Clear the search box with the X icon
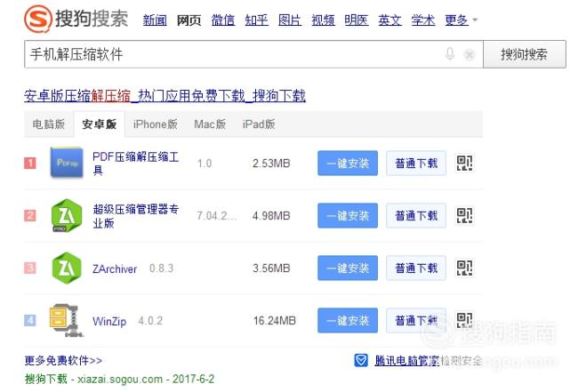This screenshot has height=392, width=578. point(470,55)
